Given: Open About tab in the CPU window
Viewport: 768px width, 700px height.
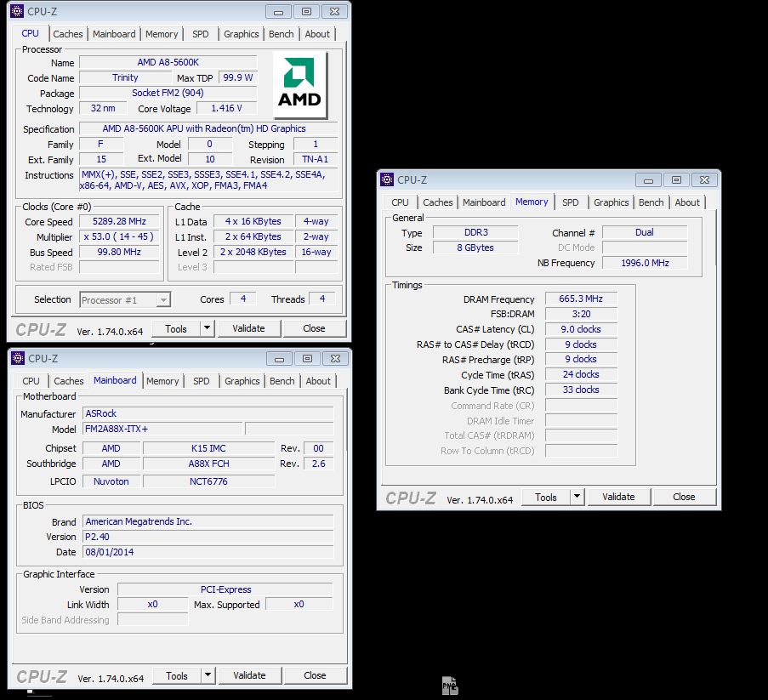Looking at the screenshot, I should (x=317, y=34).
